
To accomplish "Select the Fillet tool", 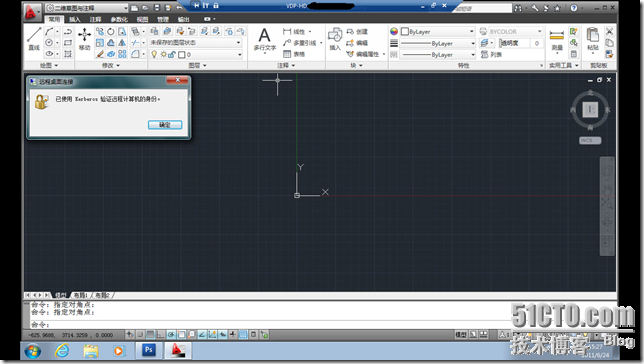I will point(135,54).
